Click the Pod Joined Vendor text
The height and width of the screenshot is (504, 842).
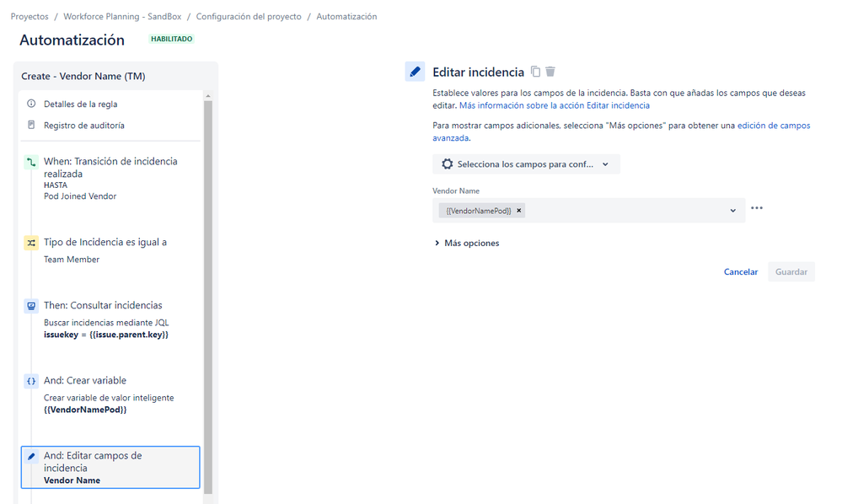(x=80, y=196)
